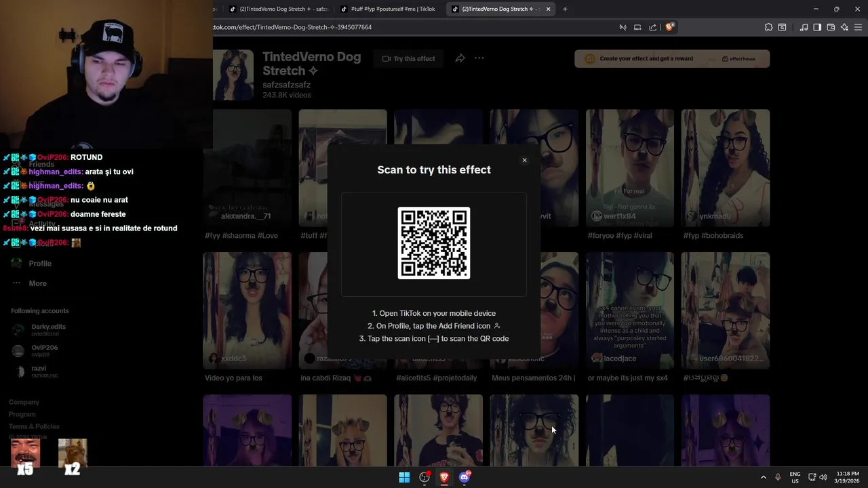Open safzsafzsafz creator profile link

click(x=286, y=85)
